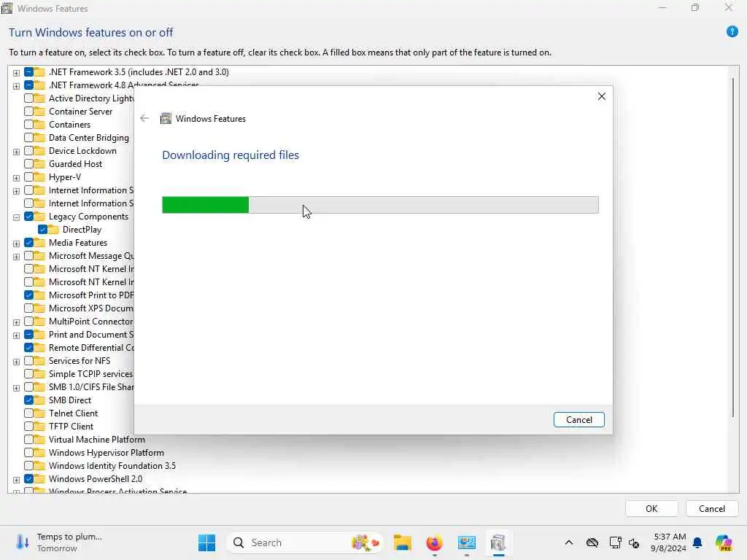Click the vertical scrollbar of the features list

(x=733, y=248)
